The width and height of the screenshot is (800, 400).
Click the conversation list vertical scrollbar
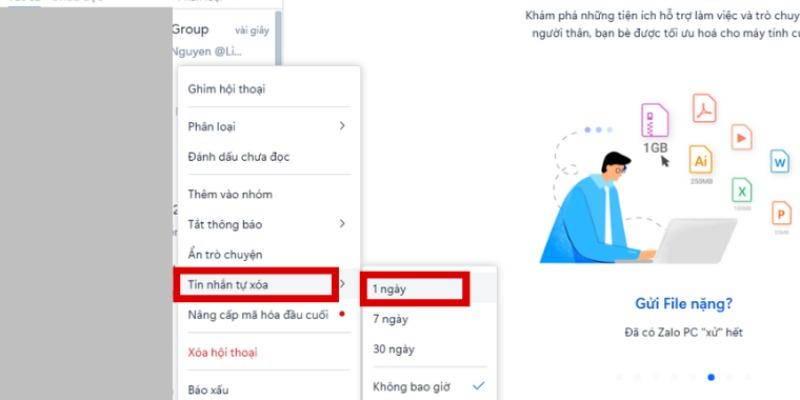(278, 38)
